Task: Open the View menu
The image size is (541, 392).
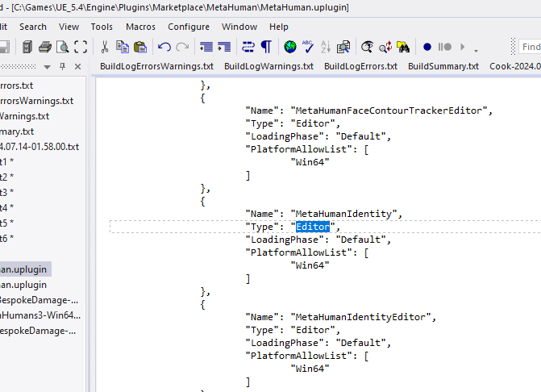Action: [69, 27]
